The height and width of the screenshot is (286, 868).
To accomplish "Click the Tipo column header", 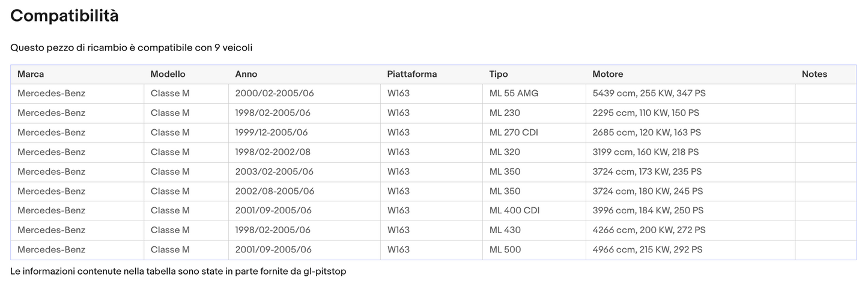I will coord(499,75).
